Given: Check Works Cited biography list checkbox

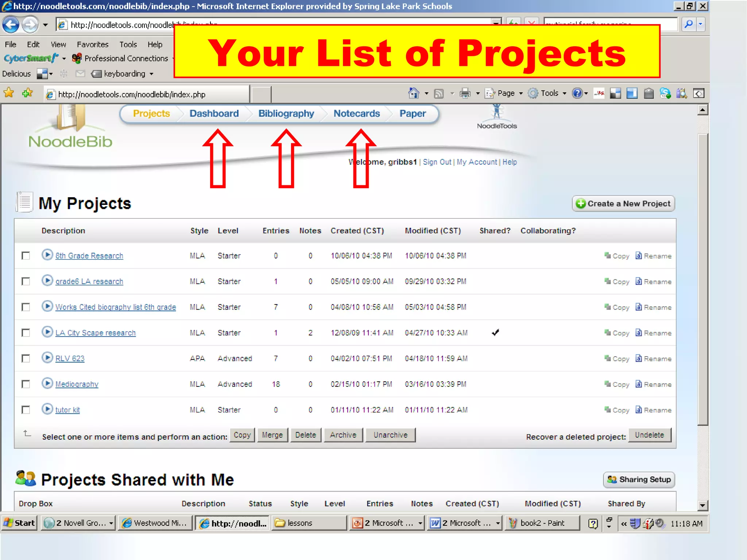Looking at the screenshot, I should point(26,307).
